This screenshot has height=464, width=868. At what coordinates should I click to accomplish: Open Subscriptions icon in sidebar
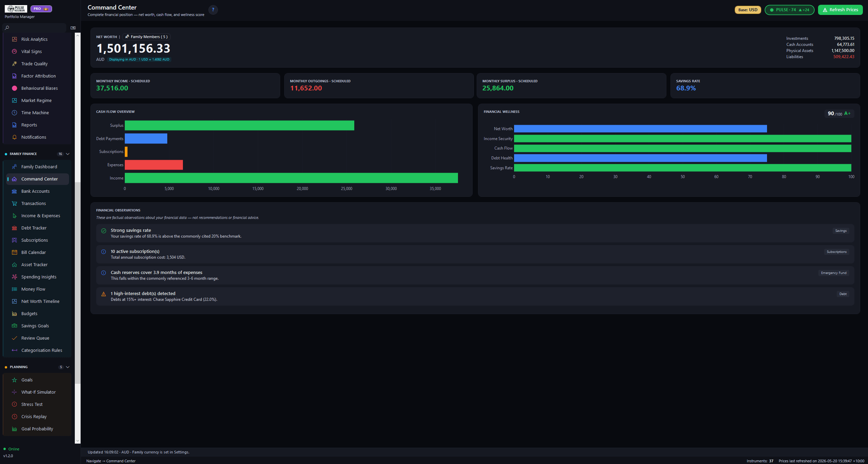tap(14, 240)
